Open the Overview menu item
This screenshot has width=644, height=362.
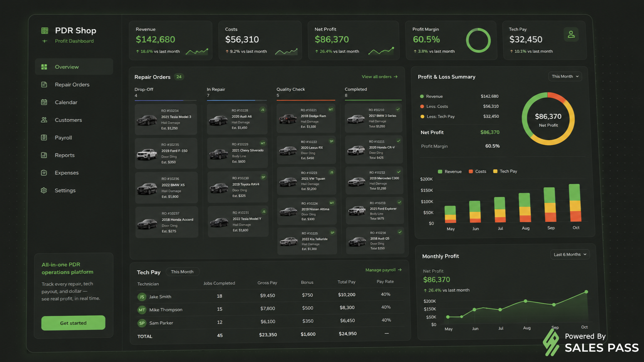[74, 67]
